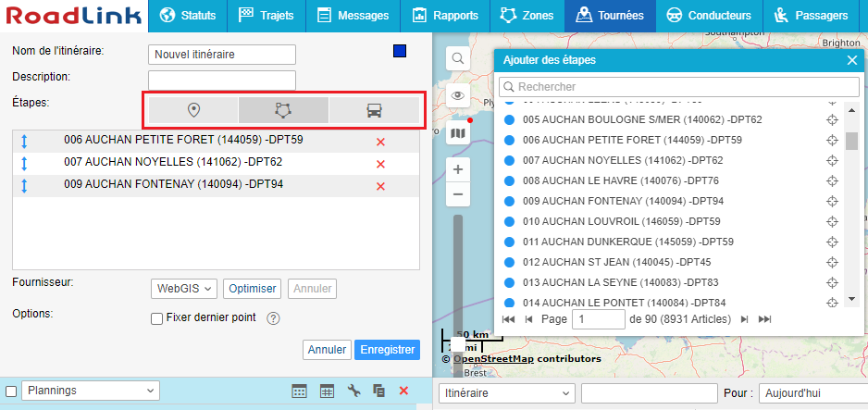Reorder 006 AUCHAN PETITE FORET step arrow
The width and height of the screenshot is (868, 410).
click(24, 142)
